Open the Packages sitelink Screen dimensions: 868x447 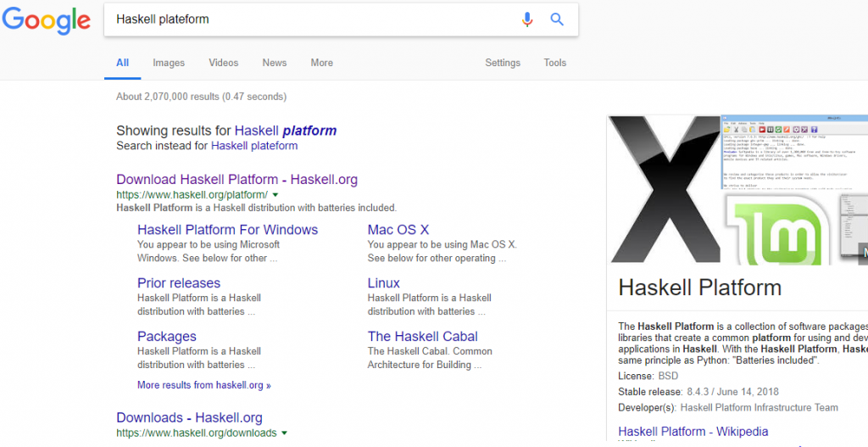click(167, 336)
